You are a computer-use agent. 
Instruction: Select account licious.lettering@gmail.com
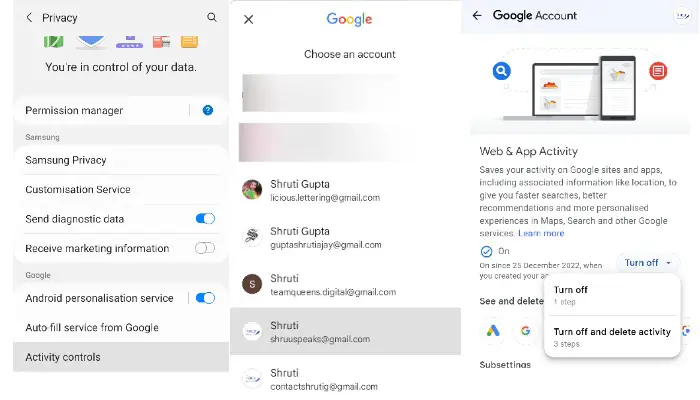pos(345,190)
